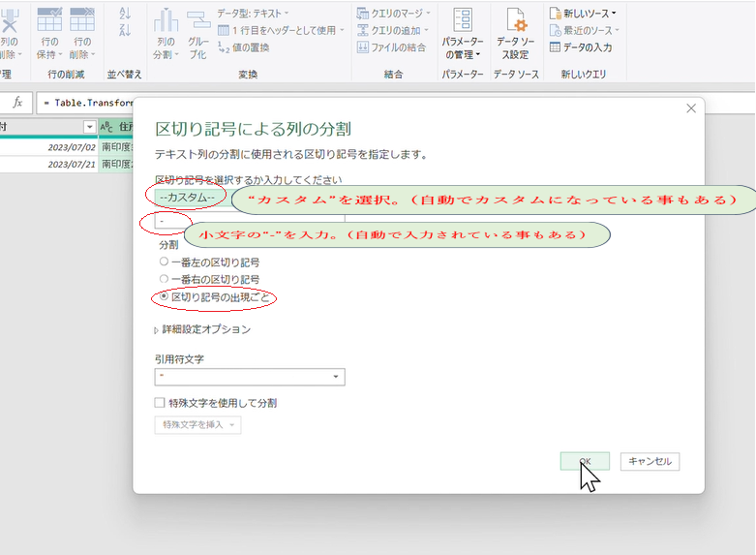The width and height of the screenshot is (756, 555).
Task: Click the Cancel (キャンセル) button
Action: (650, 461)
